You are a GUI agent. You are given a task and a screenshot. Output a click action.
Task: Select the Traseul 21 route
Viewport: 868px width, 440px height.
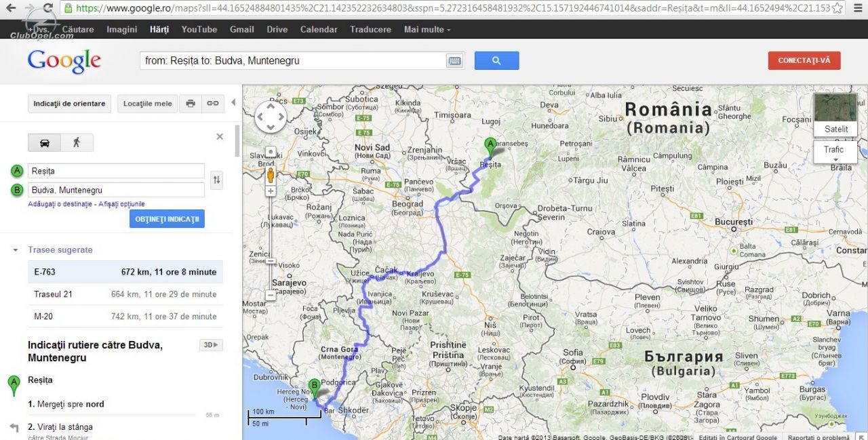(x=125, y=294)
